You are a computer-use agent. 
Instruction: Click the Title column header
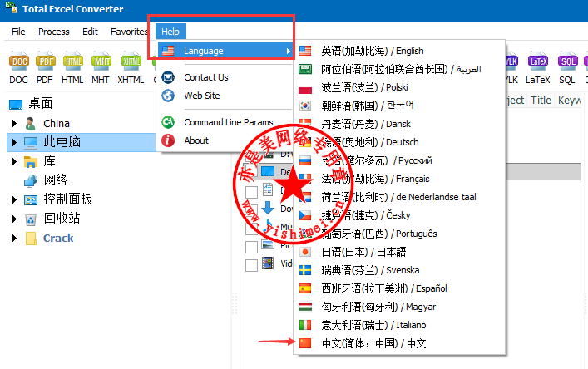tap(541, 100)
